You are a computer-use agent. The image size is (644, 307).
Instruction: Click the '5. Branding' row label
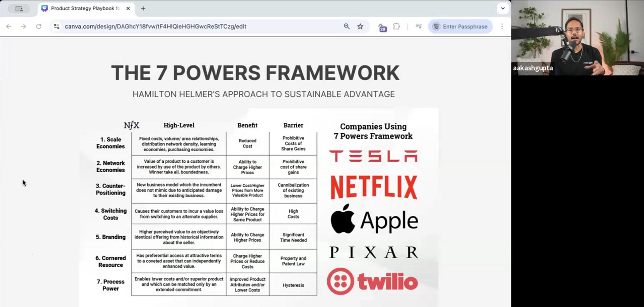point(111,237)
